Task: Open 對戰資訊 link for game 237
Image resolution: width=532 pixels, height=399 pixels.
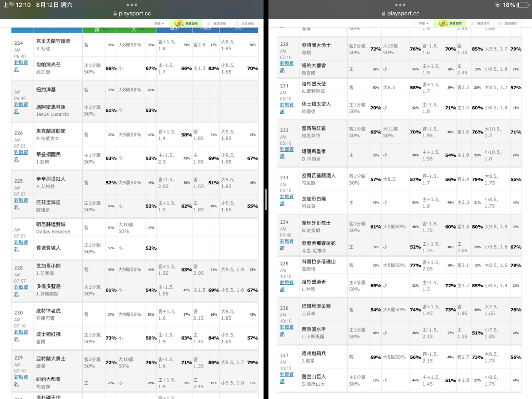Action: pos(287,378)
